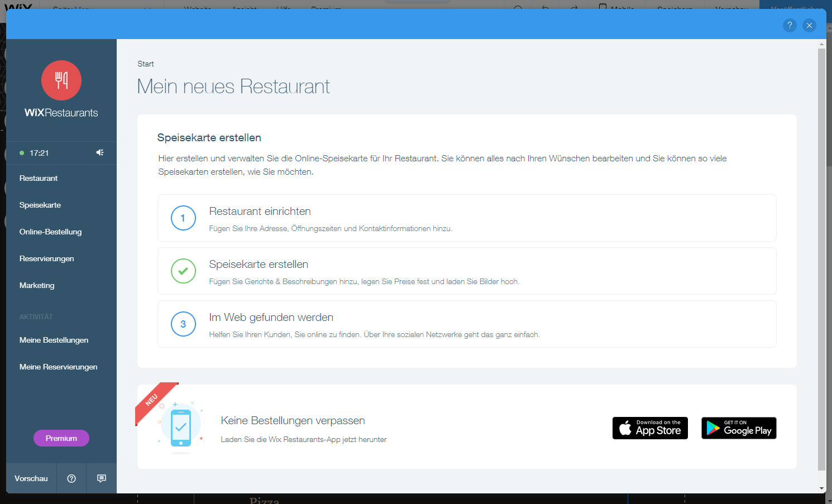The height and width of the screenshot is (504, 832).
Task: Click the 17:21 time status
Action: point(39,153)
